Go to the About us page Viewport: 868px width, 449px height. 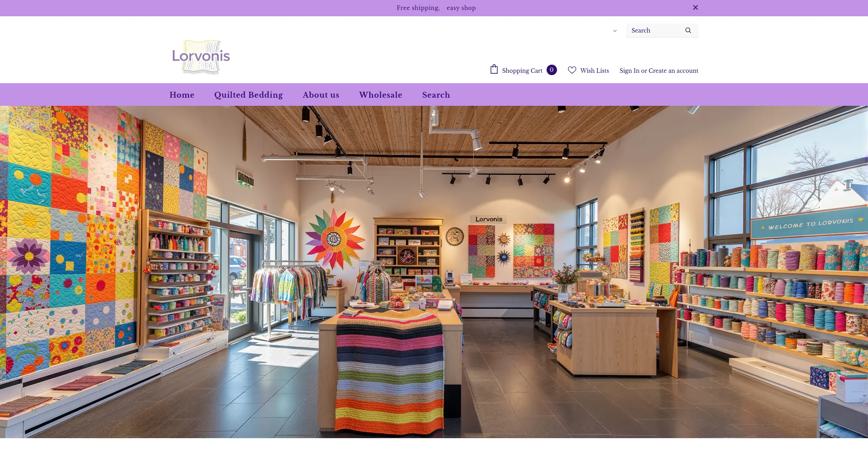(321, 95)
